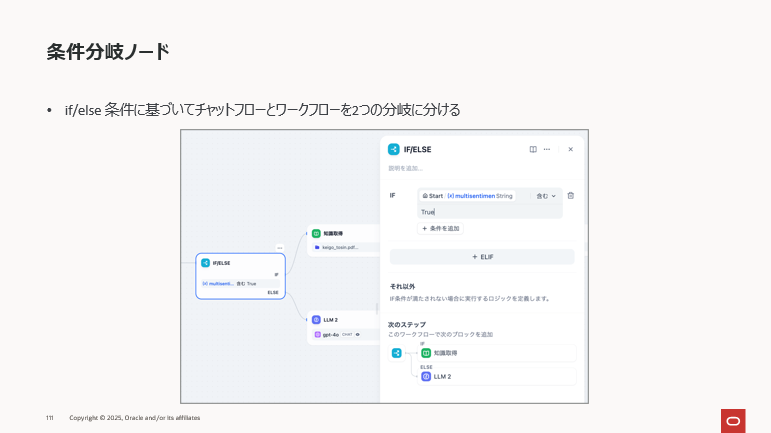Click the 説明を追加 description field
This screenshot has width=771, height=433.
(x=406, y=169)
